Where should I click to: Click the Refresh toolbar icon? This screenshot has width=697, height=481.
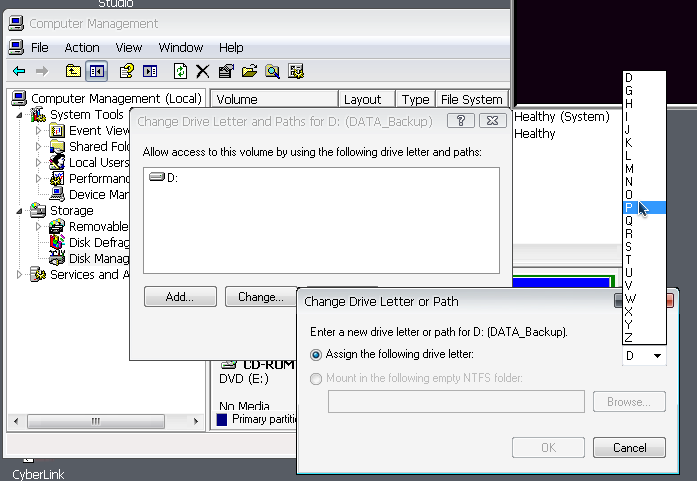coord(180,71)
